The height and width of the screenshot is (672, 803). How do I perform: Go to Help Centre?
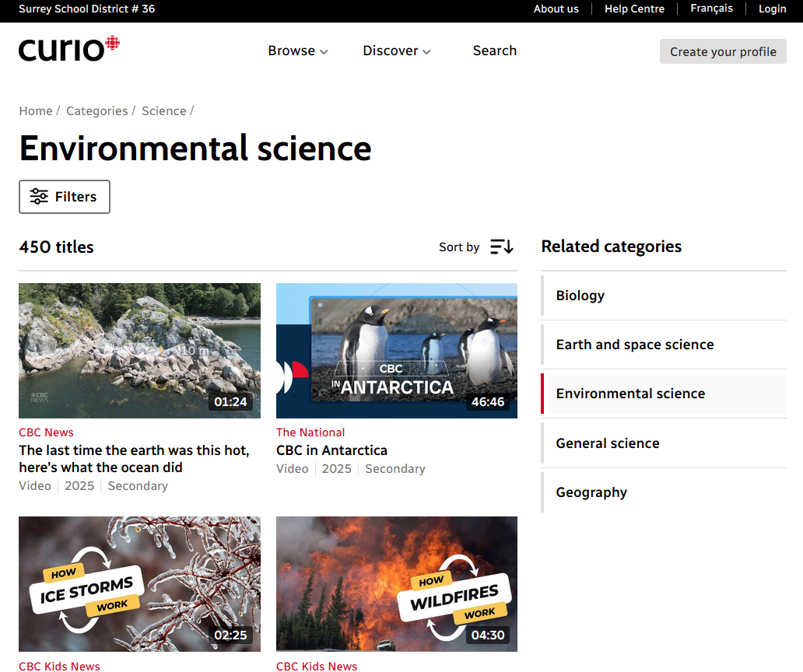634,9
